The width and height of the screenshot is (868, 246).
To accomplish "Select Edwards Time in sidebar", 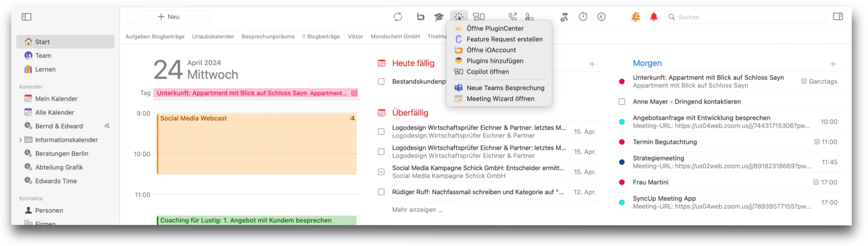I will click(x=65, y=181).
